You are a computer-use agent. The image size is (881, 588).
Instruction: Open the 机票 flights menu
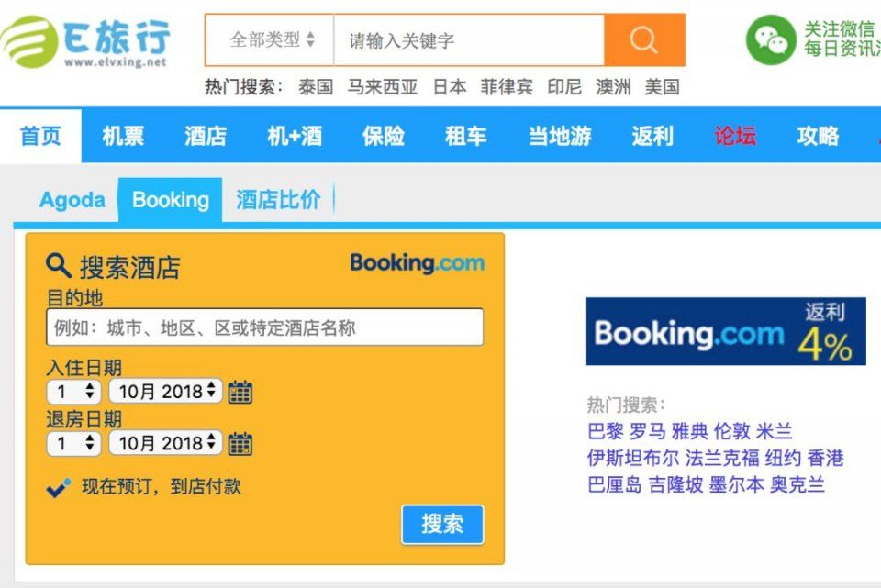pos(123,136)
